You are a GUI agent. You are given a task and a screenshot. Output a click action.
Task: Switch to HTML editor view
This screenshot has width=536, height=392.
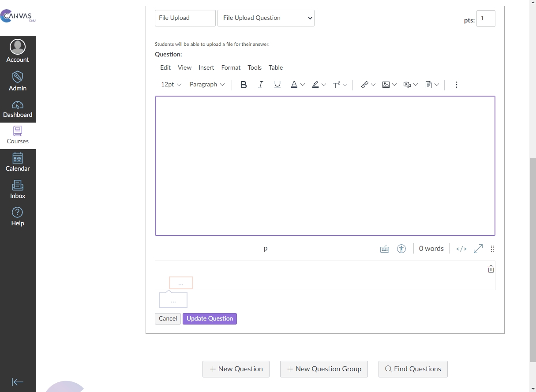coord(461,249)
